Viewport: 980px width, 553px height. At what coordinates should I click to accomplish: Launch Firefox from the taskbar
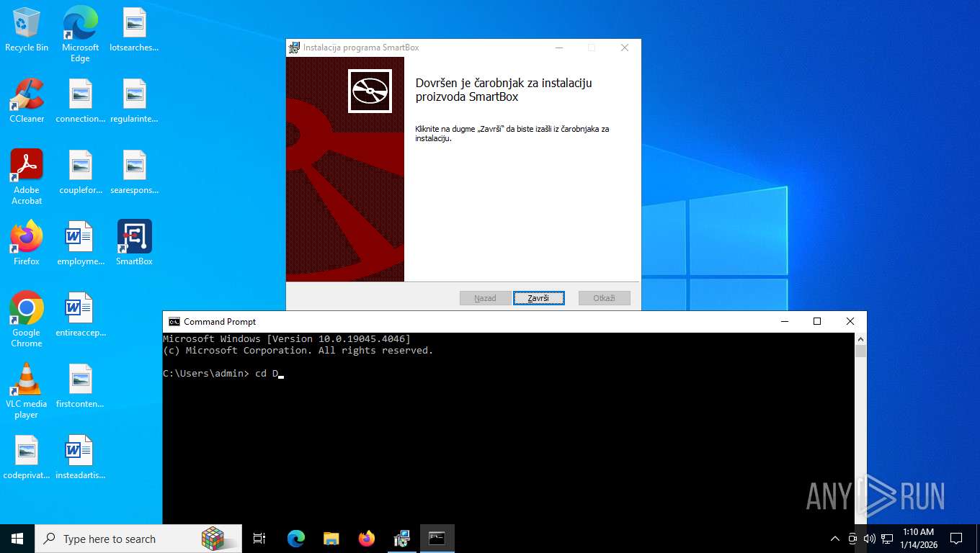[x=367, y=539]
